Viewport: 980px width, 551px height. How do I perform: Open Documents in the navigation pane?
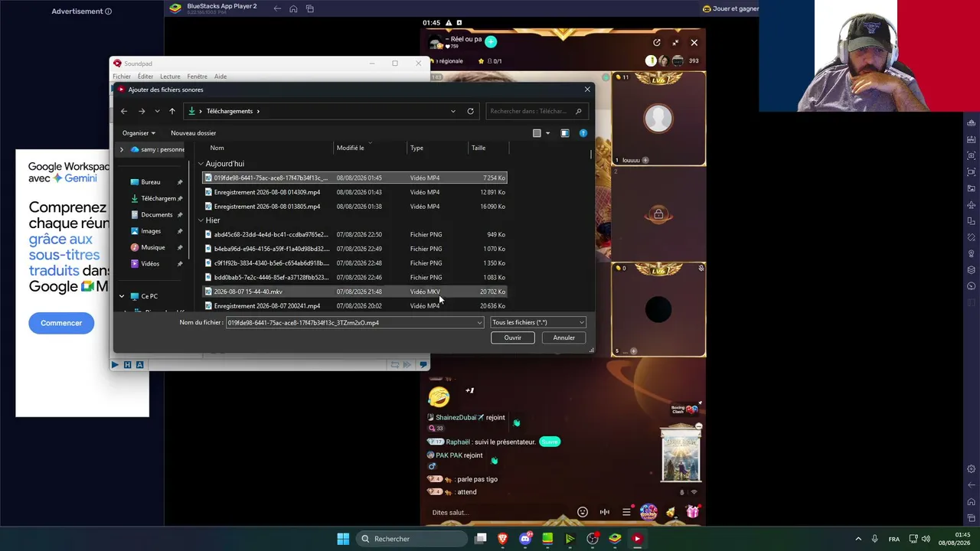pyautogui.click(x=156, y=215)
